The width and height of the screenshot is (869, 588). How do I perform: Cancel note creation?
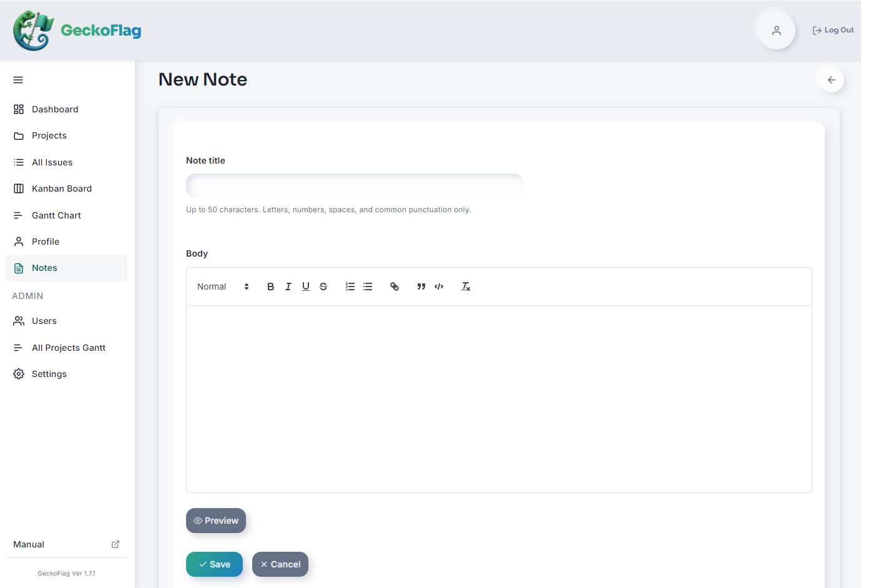tap(280, 564)
